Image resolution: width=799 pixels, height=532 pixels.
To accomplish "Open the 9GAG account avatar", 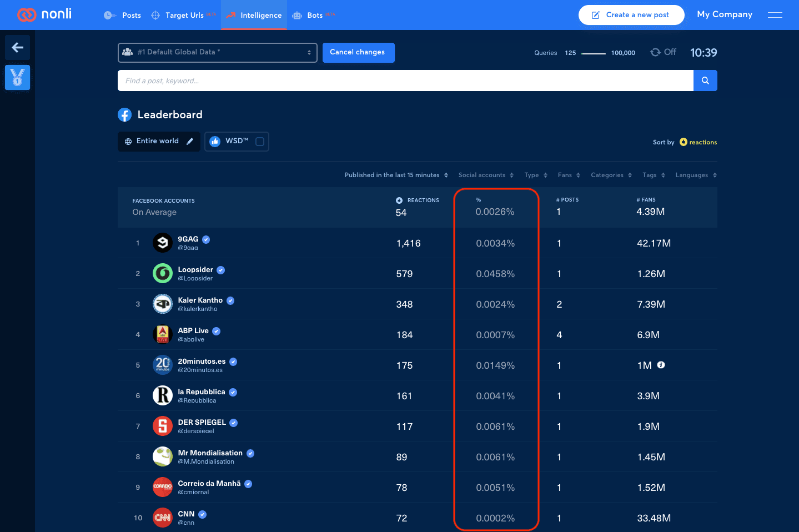I will pyautogui.click(x=163, y=243).
